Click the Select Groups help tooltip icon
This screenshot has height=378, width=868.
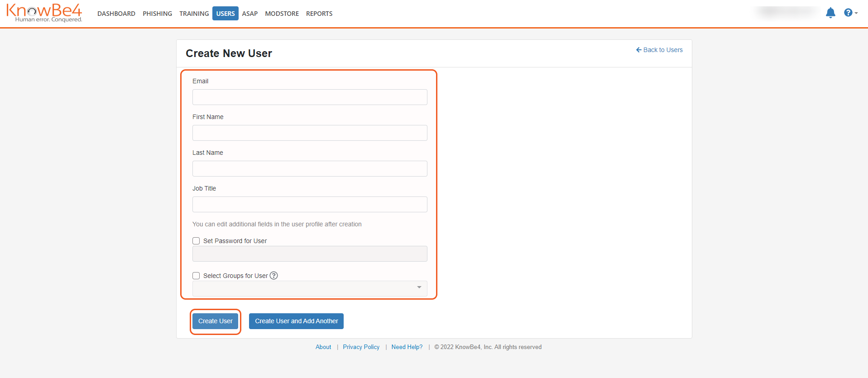tap(274, 275)
